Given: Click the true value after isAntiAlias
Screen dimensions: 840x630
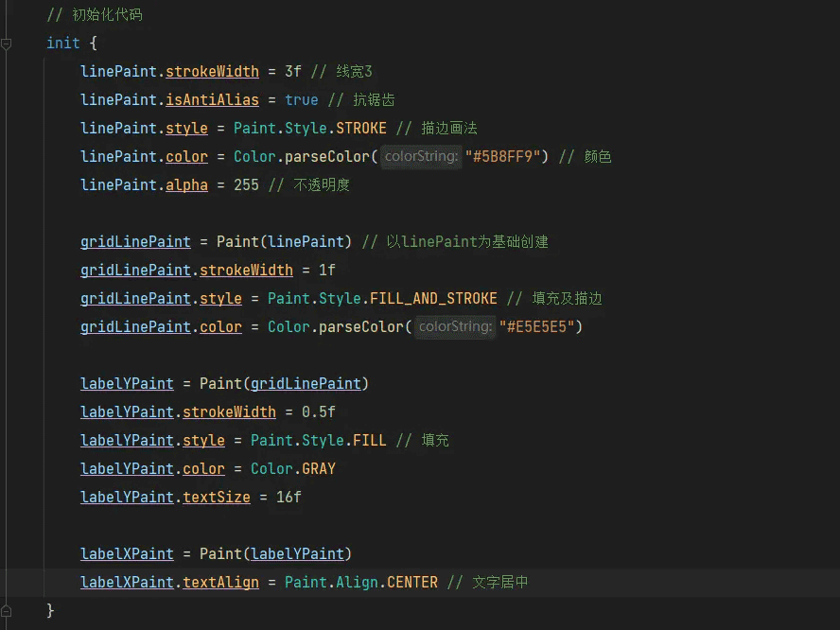Looking at the screenshot, I should tap(302, 99).
